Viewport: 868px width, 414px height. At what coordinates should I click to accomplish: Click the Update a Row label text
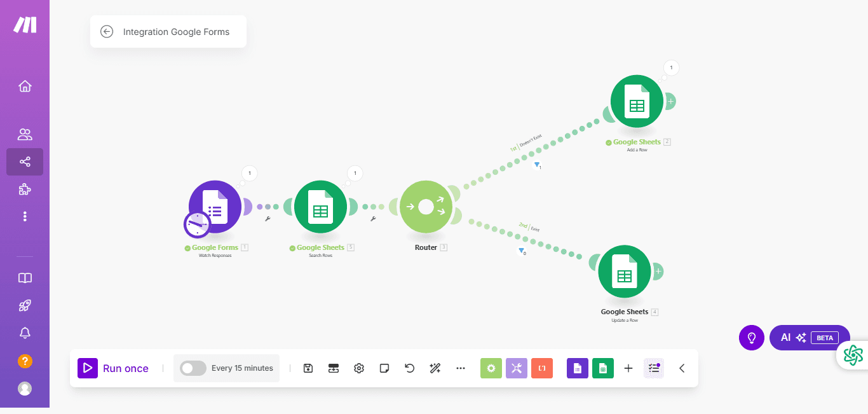coord(625,321)
